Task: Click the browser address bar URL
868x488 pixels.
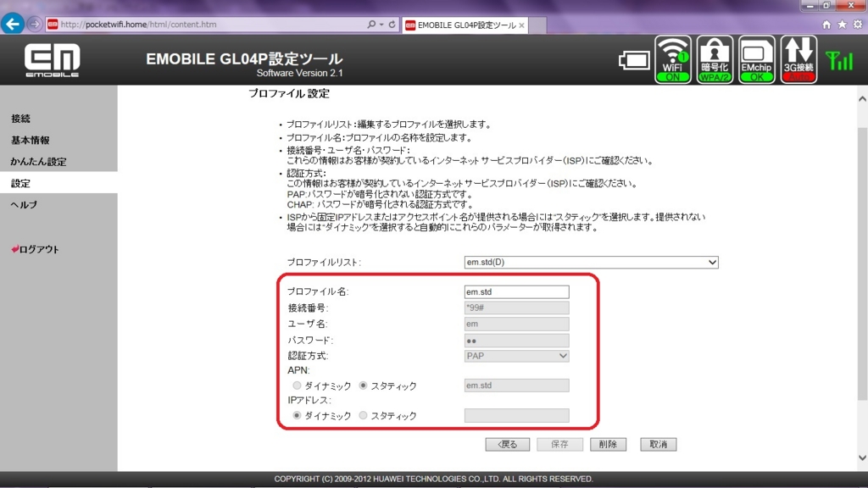Action: click(x=138, y=25)
